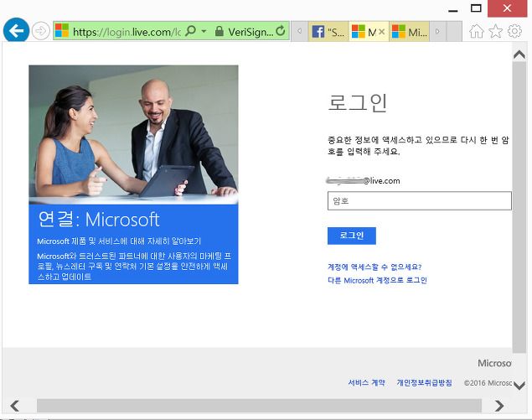Image resolution: width=532 pixels, height=420 pixels.
Task: Click Microsoft 제품 및 서비스에 대해 자세히 알아보기
Action: 119,241
